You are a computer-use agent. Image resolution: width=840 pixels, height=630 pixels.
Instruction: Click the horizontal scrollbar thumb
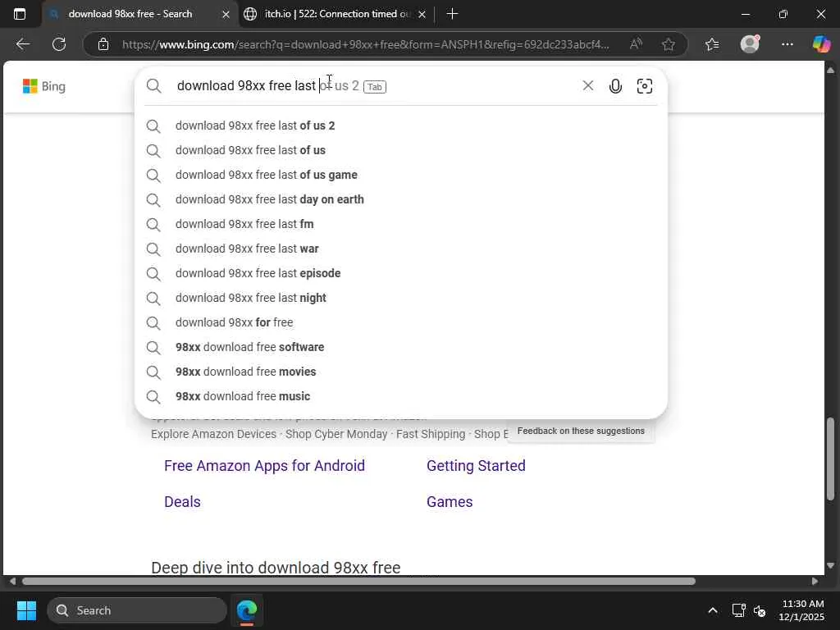359,582
